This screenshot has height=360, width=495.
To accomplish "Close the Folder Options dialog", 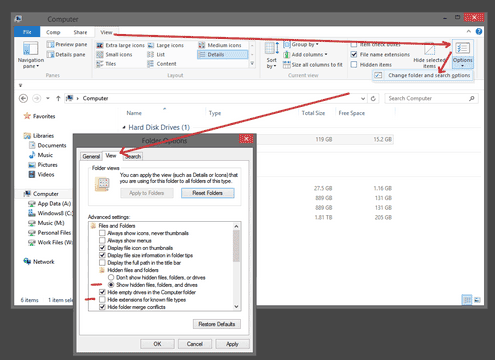I will pyautogui.click(x=246, y=139).
